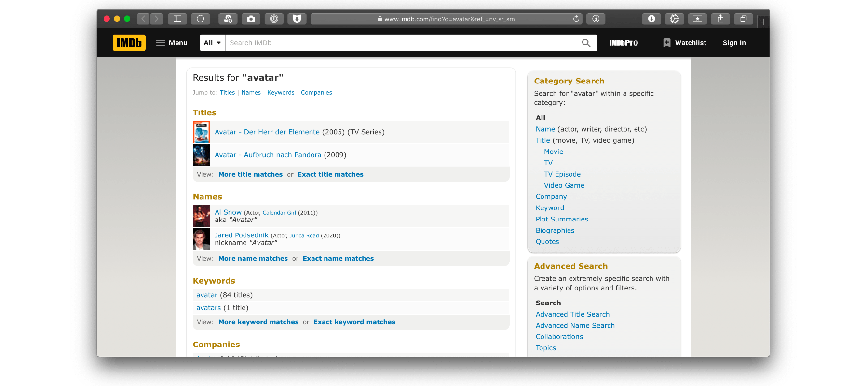The height and width of the screenshot is (386, 868).
Task: Click the star bookmarks toolbar icon
Action: point(697,19)
